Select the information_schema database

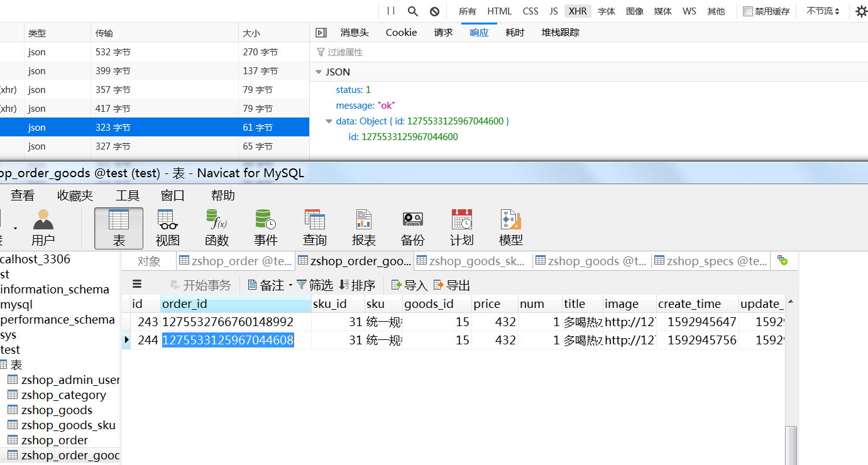point(55,289)
